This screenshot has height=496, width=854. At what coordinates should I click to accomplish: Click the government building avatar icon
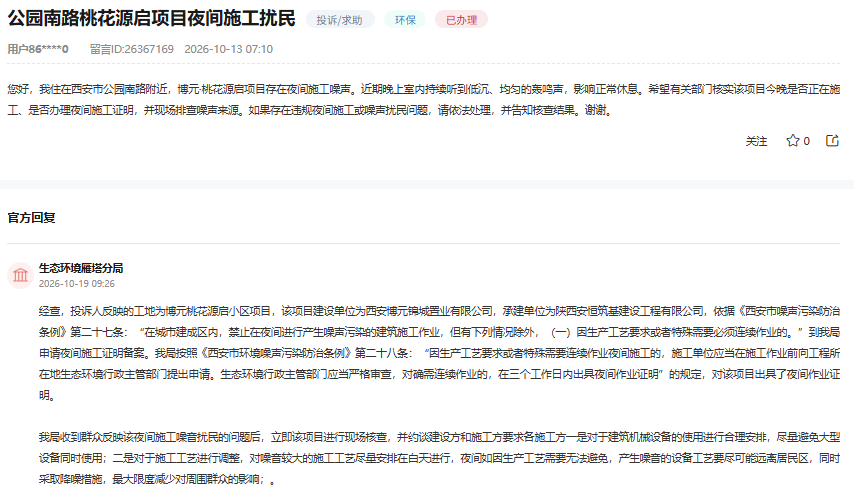[x=21, y=275]
